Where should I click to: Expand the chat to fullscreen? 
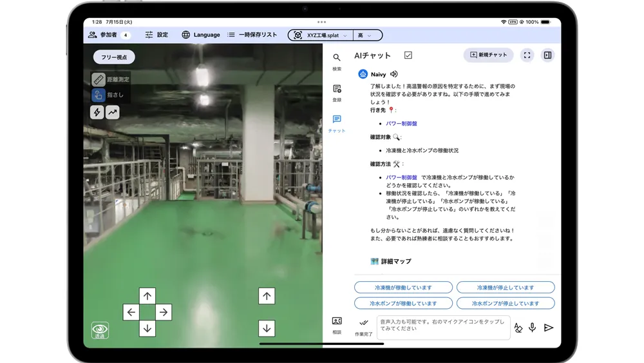tap(527, 55)
